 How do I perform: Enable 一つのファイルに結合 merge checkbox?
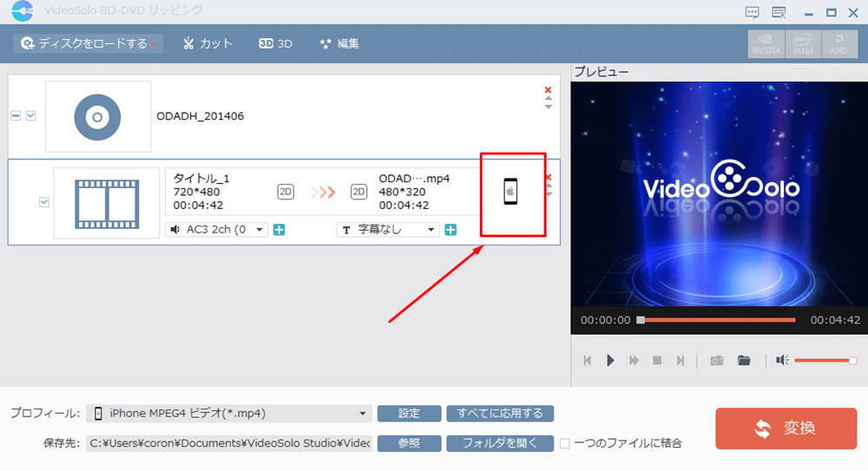(x=565, y=443)
